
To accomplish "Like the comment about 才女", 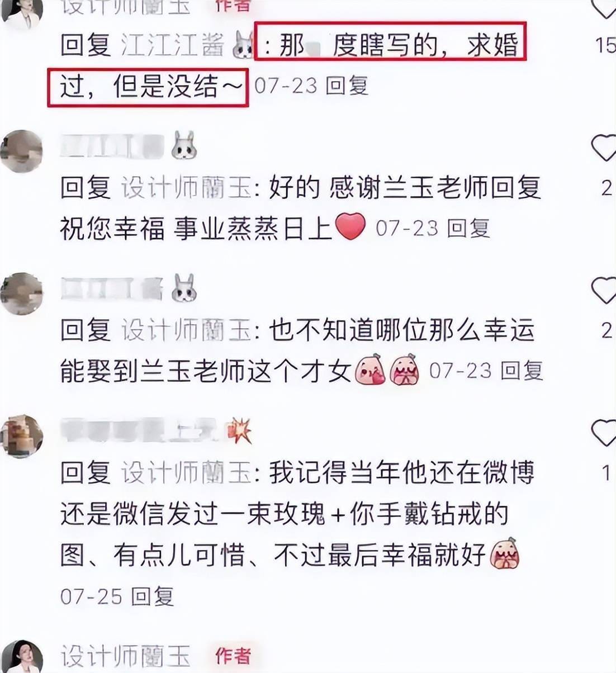I will point(604,291).
